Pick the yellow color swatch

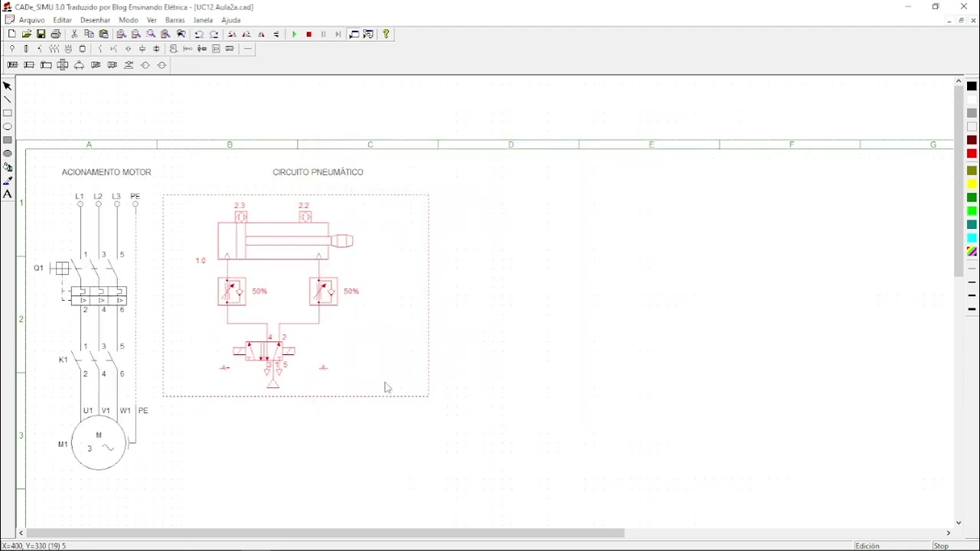point(972,184)
